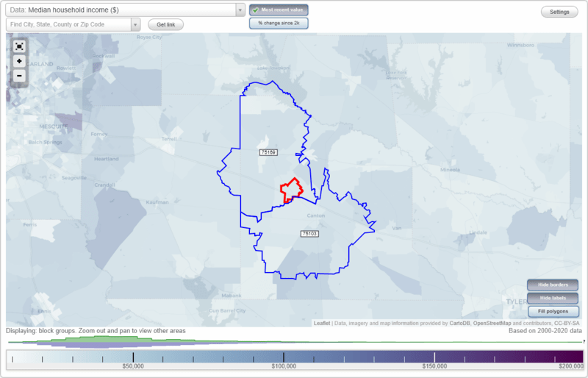This screenshot has height=378, width=588.
Task: Switch to % change since 2k
Action: (279, 24)
